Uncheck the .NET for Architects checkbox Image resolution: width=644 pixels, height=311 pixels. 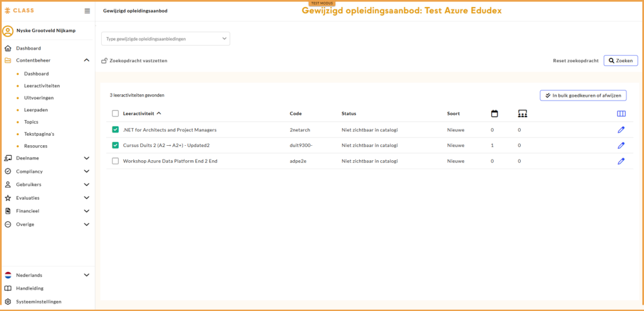115,129
